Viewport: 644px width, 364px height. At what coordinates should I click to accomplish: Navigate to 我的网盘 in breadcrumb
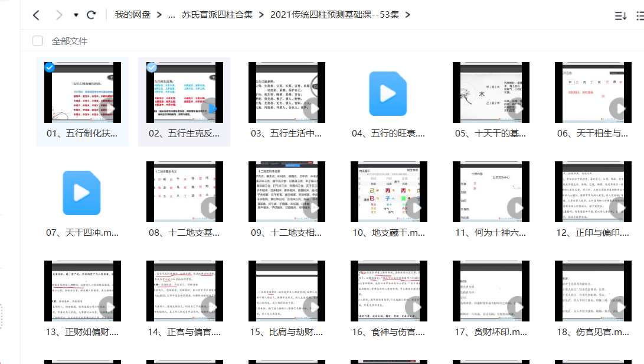[133, 15]
